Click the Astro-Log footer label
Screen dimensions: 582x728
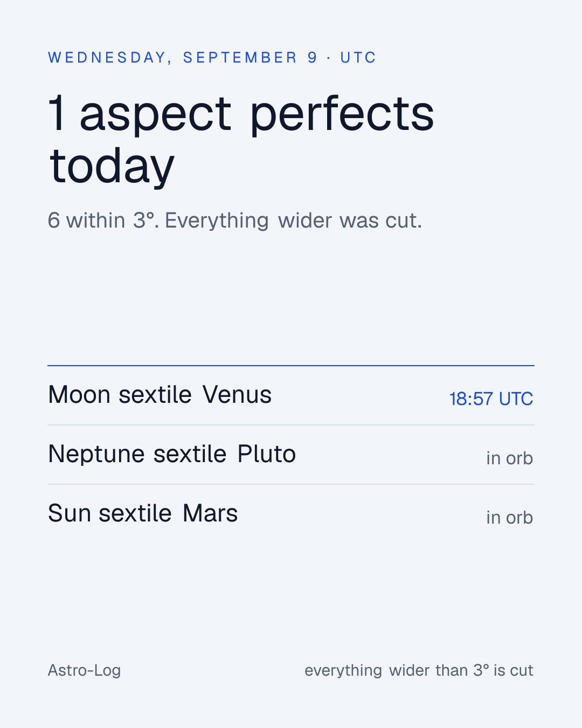(x=85, y=670)
